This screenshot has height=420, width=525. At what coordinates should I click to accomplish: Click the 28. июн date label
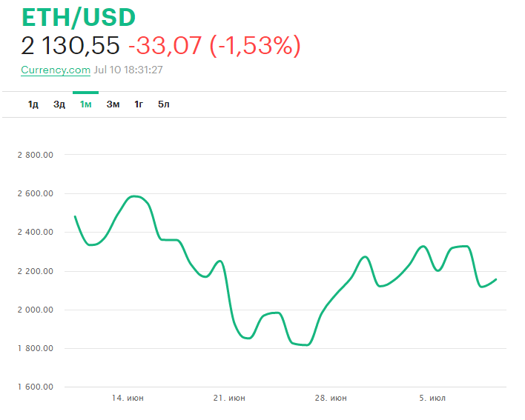tap(330, 399)
